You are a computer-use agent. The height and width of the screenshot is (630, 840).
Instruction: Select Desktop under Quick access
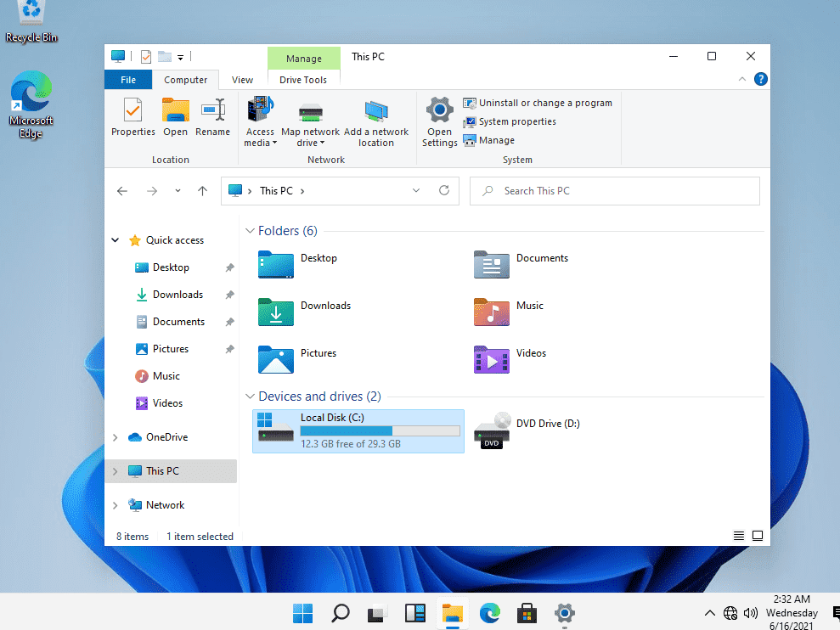(171, 267)
